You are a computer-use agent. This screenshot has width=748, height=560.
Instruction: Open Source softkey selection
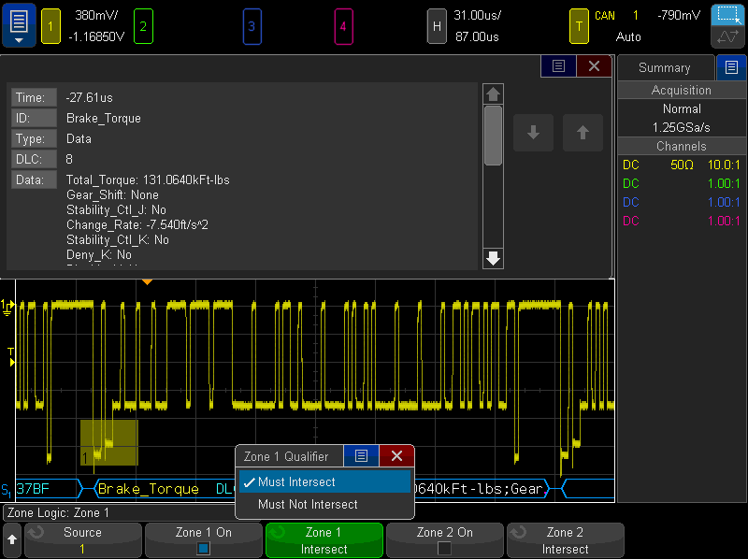pyautogui.click(x=82, y=540)
